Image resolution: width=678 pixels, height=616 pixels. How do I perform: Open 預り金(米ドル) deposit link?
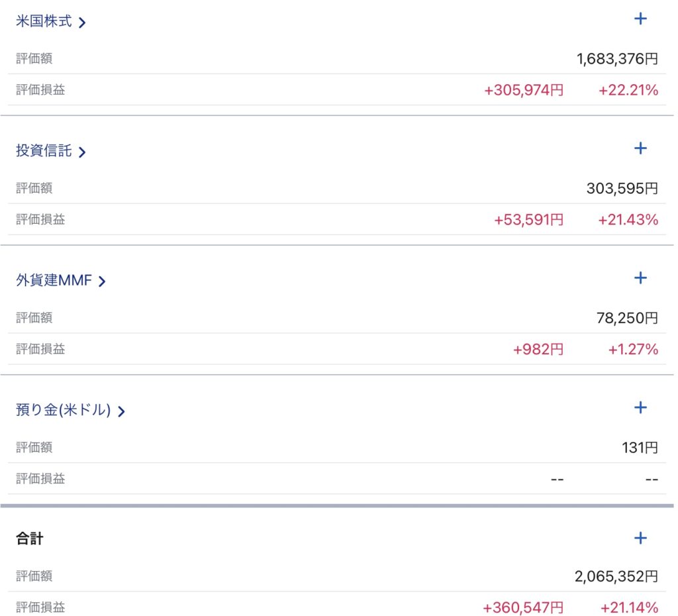(x=63, y=411)
